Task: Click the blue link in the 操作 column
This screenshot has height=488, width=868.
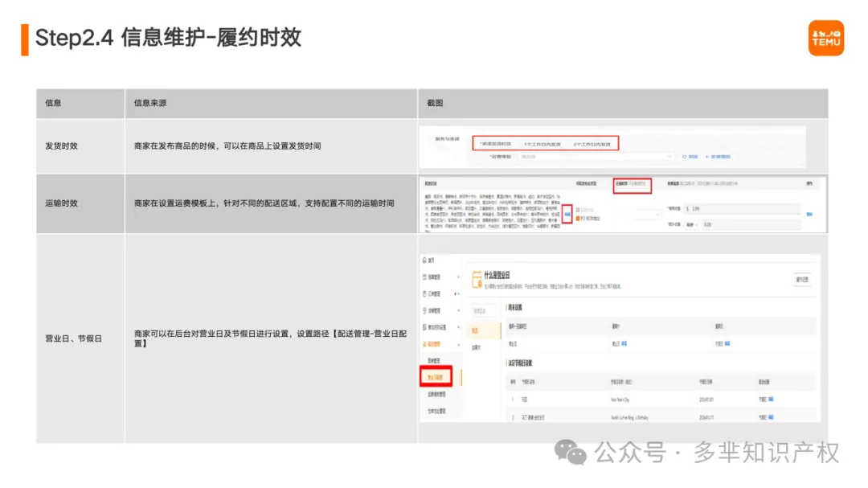Action: [x=809, y=214]
